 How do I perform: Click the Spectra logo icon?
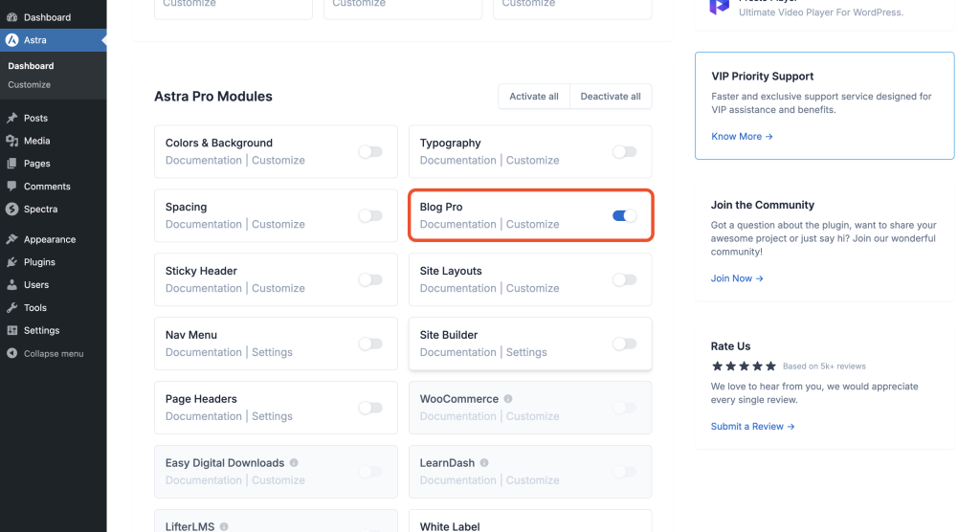11,209
